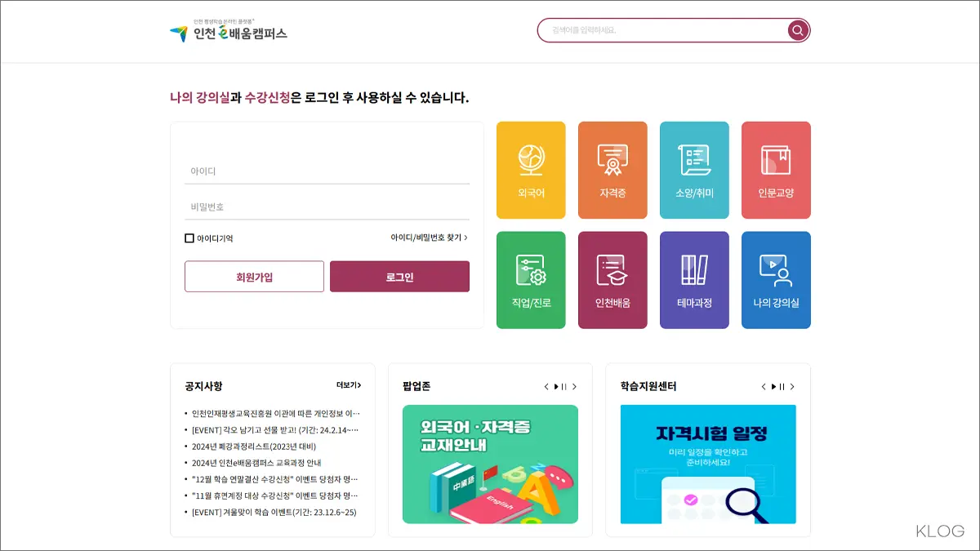Open 나의 강의실 (My Classroom)
The image size is (980, 551).
776,279
